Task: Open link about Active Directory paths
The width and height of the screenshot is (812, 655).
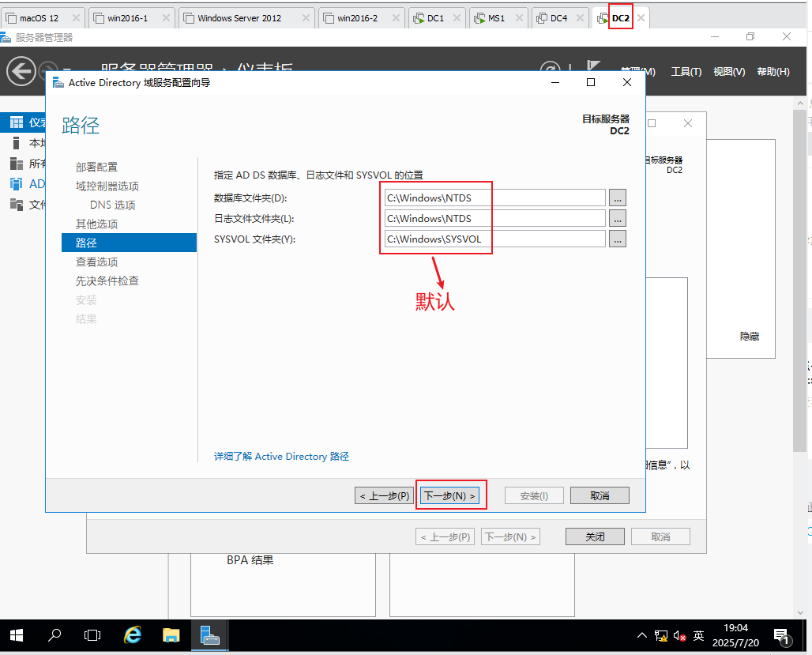Action: tap(281, 457)
